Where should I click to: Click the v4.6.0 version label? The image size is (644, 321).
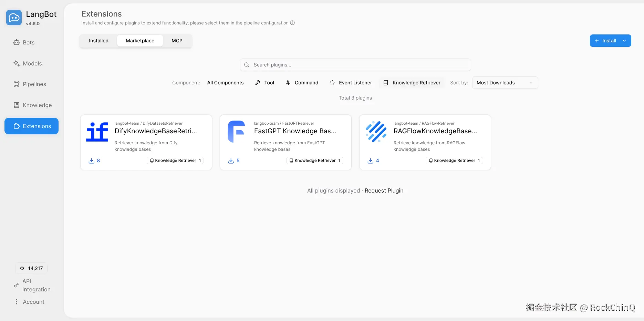(x=33, y=24)
